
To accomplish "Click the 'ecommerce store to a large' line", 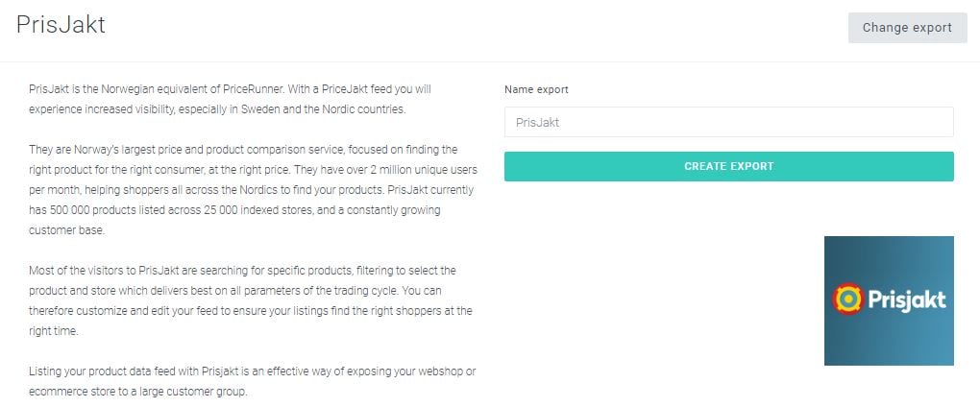I will [x=138, y=392].
